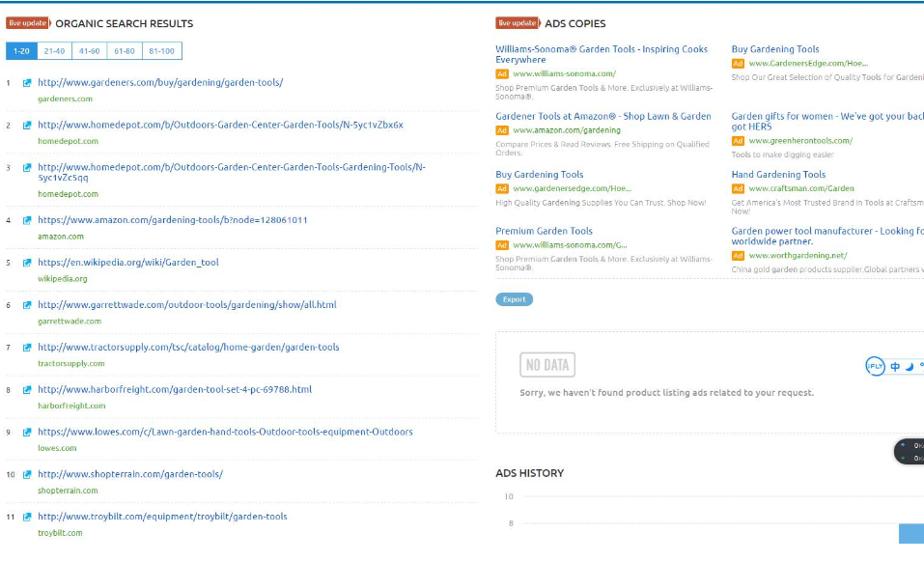The image size is (924, 562).
Task: Open external link icon for wikipedia.org result
Action: [x=27, y=263]
